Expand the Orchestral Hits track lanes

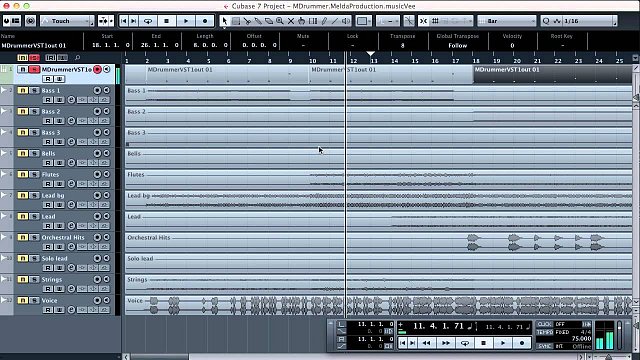tap(4, 237)
